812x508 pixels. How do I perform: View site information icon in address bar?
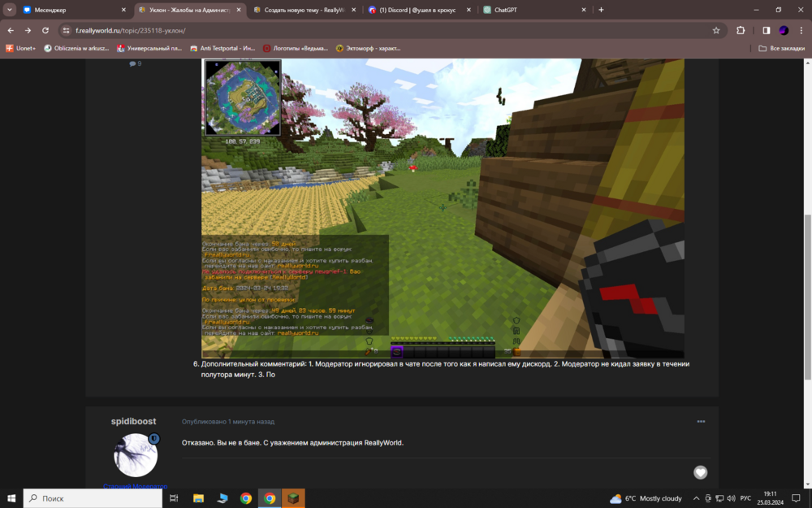tap(66, 31)
